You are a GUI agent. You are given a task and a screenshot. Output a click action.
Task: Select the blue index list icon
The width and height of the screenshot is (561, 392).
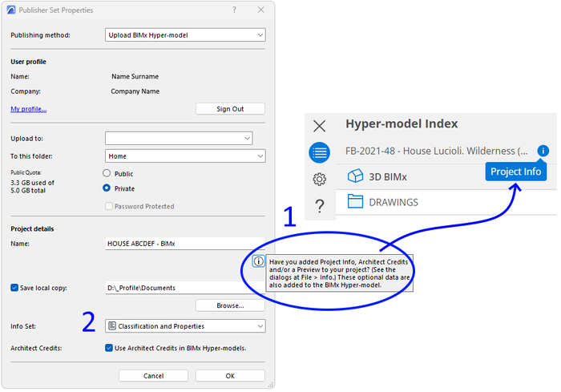[x=320, y=152]
